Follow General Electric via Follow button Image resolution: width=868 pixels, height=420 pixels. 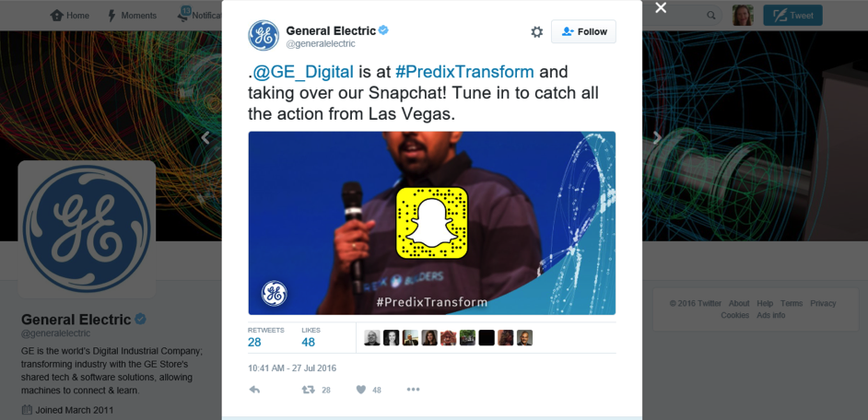tap(583, 31)
